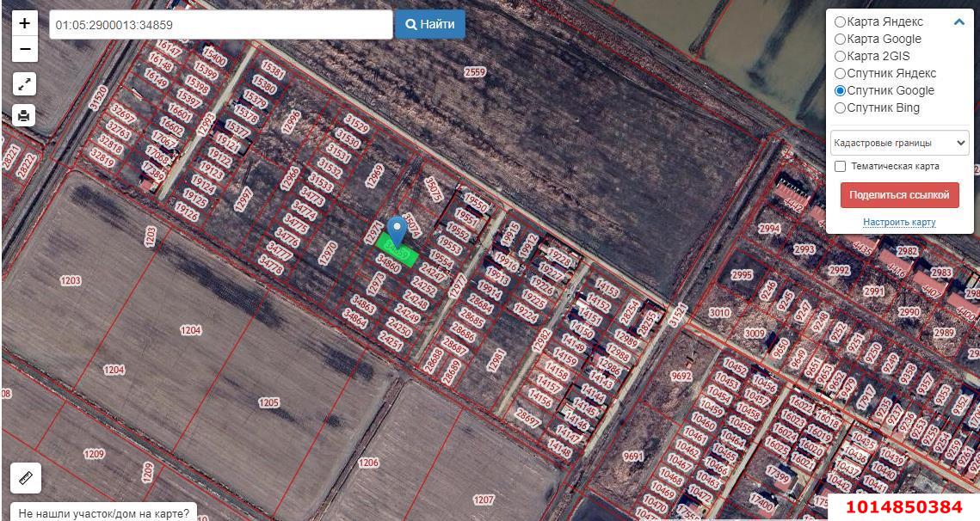
Task: Switch to Карта 2GIS layer
Action: (840, 56)
